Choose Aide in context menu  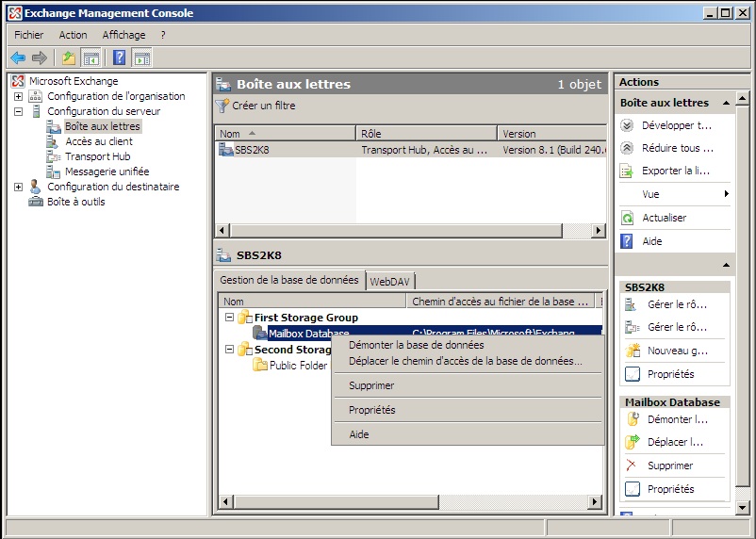pyautogui.click(x=359, y=434)
